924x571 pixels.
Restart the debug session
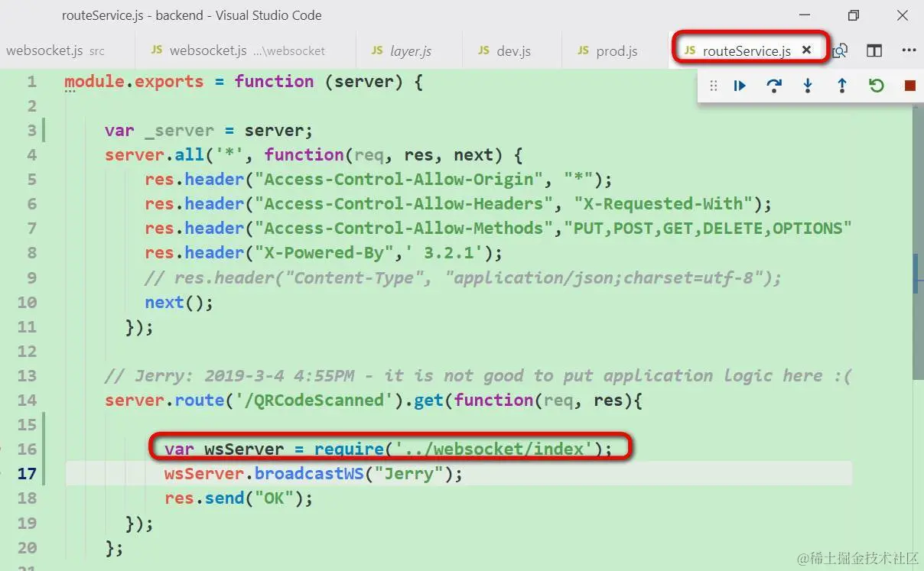coord(877,86)
